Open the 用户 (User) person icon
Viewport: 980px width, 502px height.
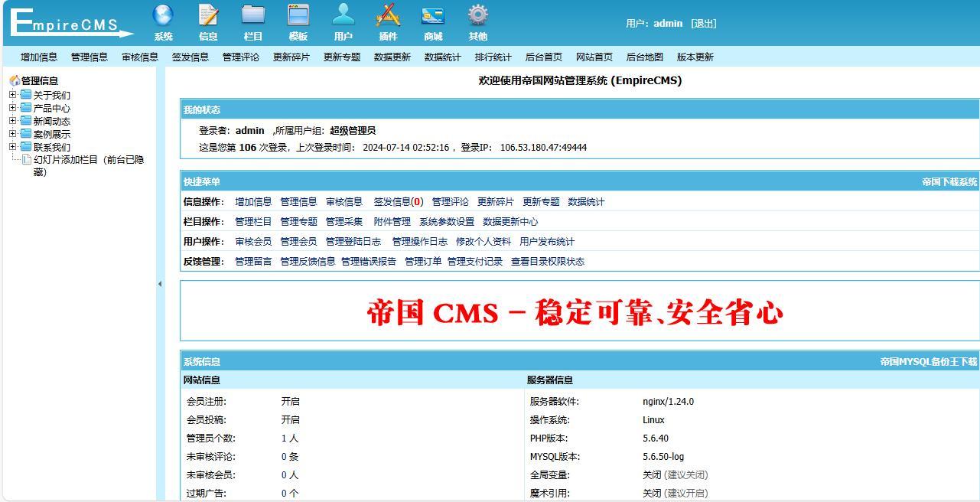tap(343, 15)
